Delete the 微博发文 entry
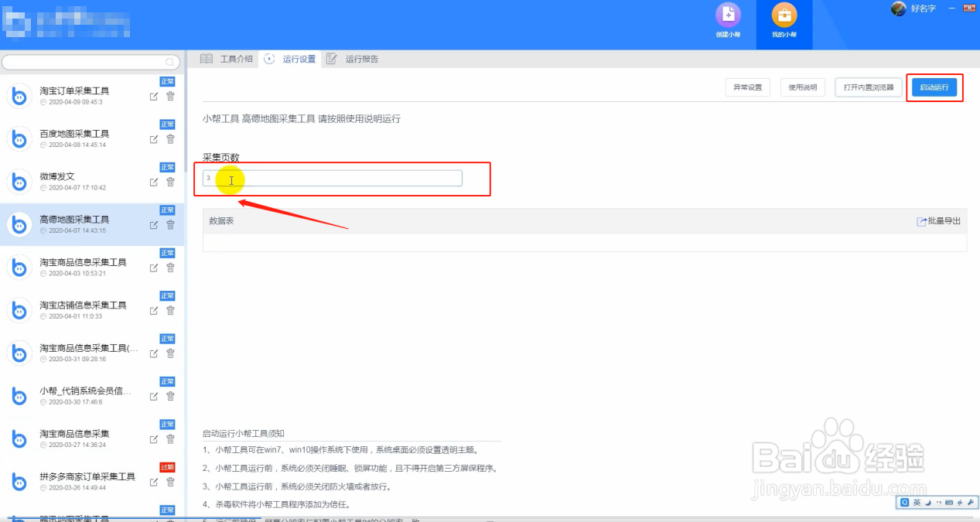 (x=170, y=182)
